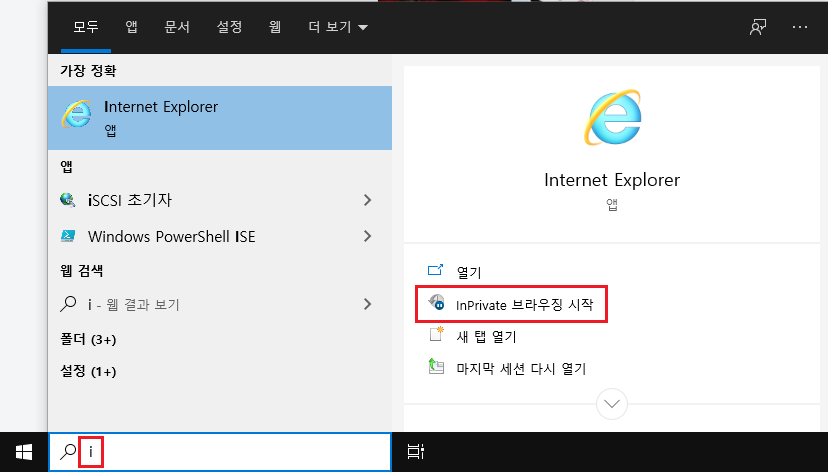Click the iSCSI 초기자 globe icon
Viewport: 828px width, 472px height.
(x=68, y=200)
